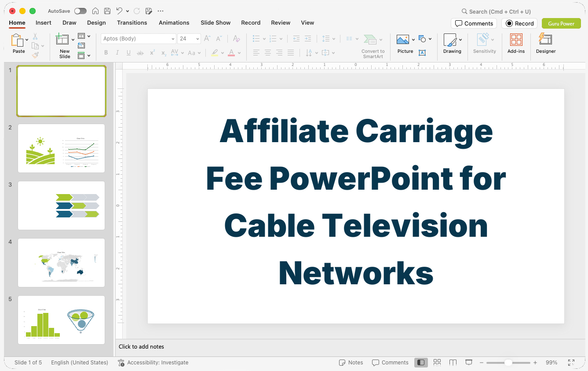The height and width of the screenshot is (371, 588).
Task: Toggle Notes in the status bar
Action: pyautogui.click(x=351, y=363)
